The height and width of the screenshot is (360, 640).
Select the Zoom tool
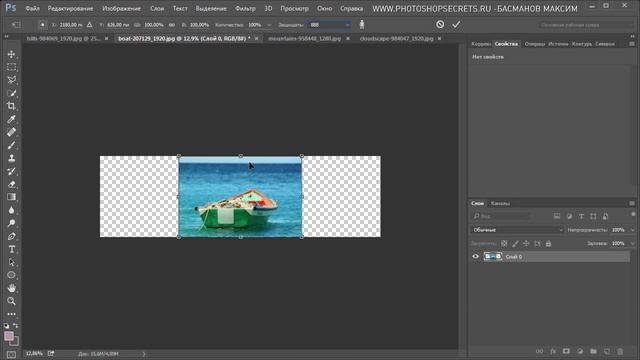[x=11, y=301]
